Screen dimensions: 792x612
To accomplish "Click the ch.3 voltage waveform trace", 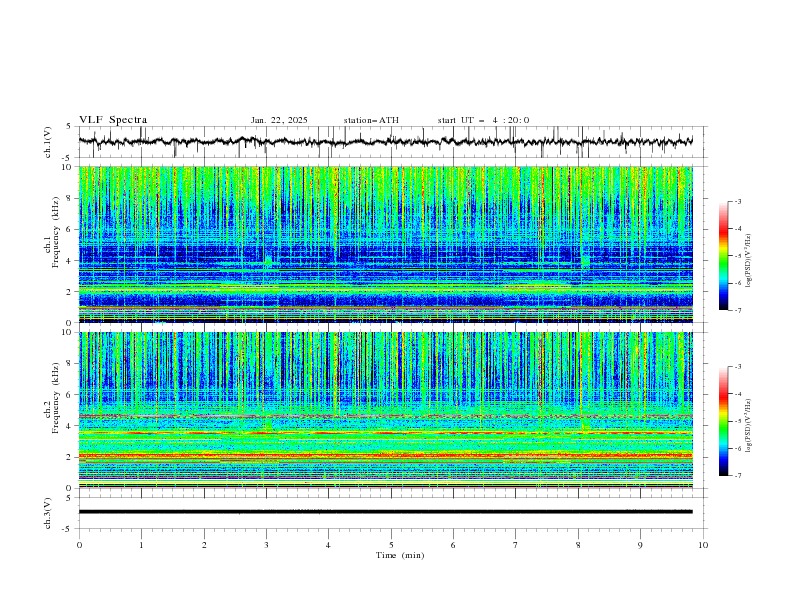I will click(385, 512).
